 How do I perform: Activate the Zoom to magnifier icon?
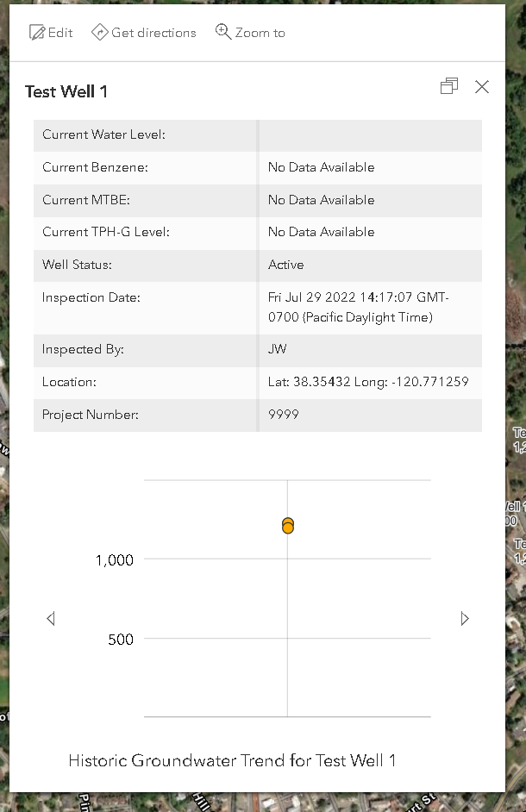[223, 32]
